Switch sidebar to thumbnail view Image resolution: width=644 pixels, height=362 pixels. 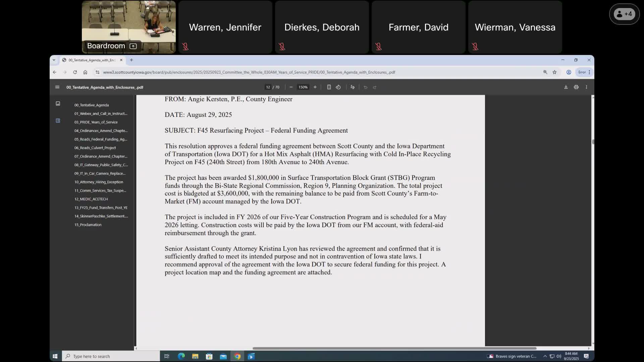click(x=58, y=104)
